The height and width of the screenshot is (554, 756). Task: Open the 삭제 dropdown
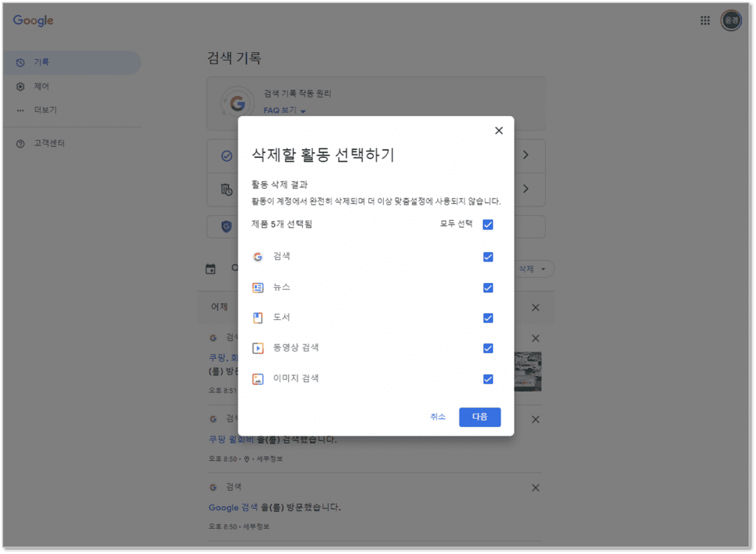[533, 269]
